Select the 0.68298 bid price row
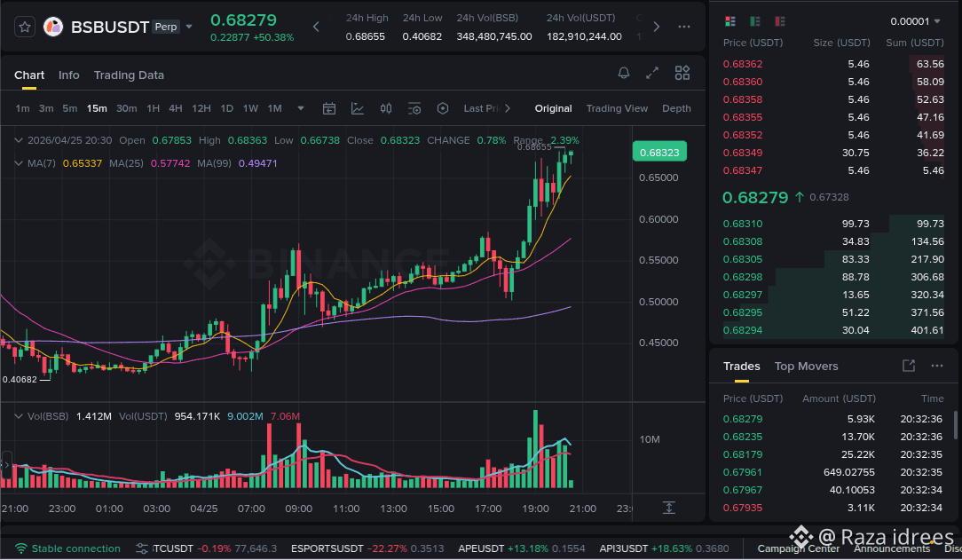Viewport: 962px width, 560px height. (833, 277)
